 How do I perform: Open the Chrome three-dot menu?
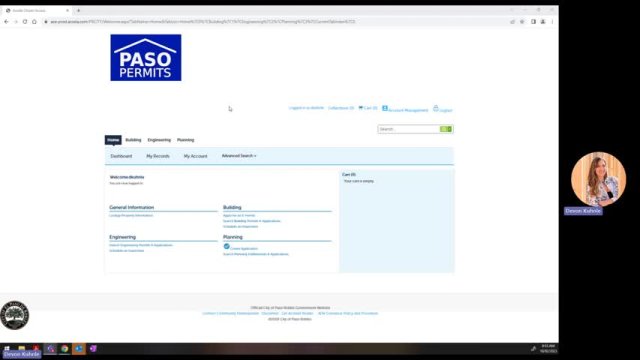552,22
